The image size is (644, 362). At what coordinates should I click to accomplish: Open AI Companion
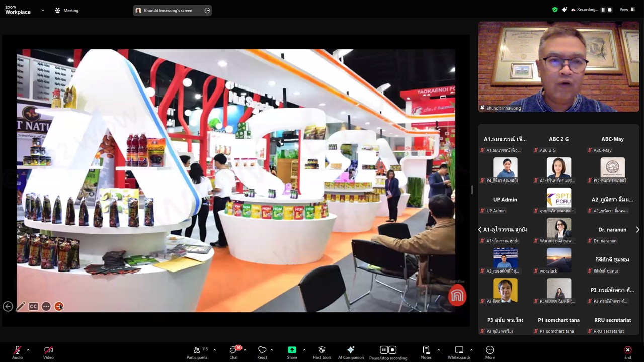pyautogui.click(x=351, y=352)
